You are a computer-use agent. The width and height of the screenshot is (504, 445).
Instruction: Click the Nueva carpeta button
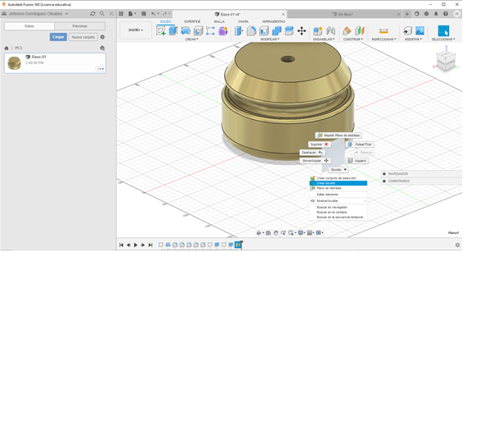(83, 37)
